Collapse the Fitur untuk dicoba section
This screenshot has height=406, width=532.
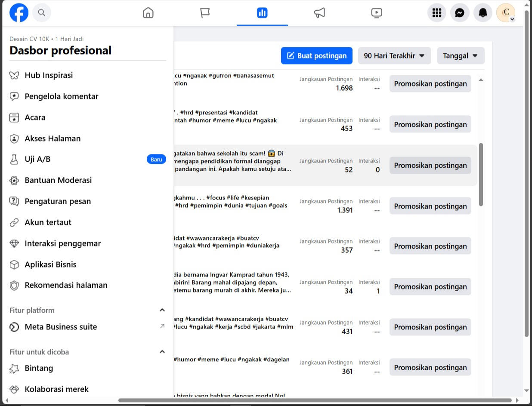[162, 352]
